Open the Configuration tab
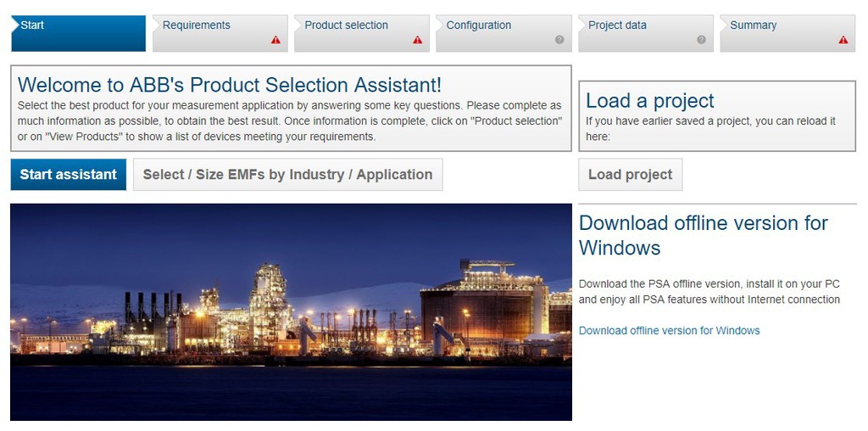The height and width of the screenshot is (431, 868). 504,33
